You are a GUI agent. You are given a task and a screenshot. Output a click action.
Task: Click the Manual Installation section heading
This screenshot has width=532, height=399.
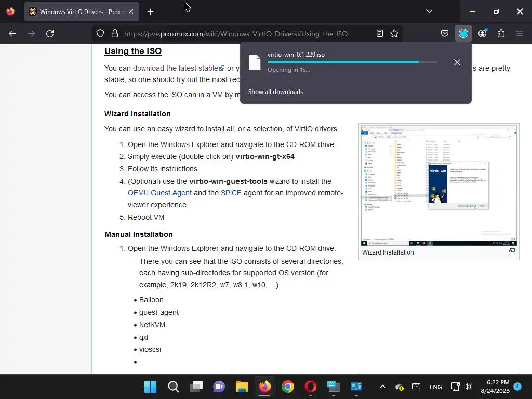click(138, 234)
